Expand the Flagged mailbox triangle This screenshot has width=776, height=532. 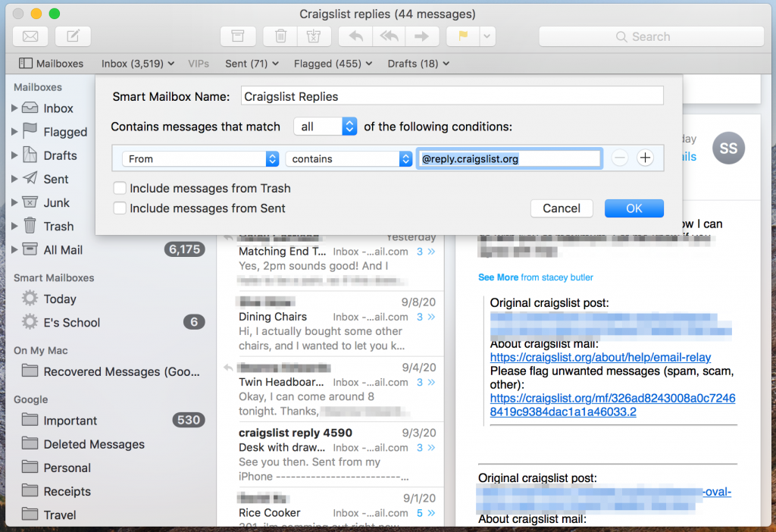(14, 132)
